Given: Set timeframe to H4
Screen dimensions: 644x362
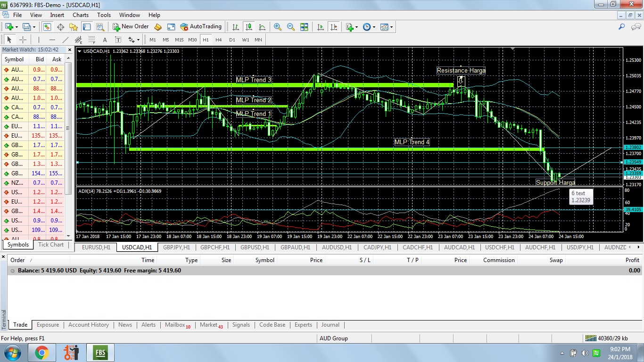Looking at the screenshot, I should coord(218,40).
